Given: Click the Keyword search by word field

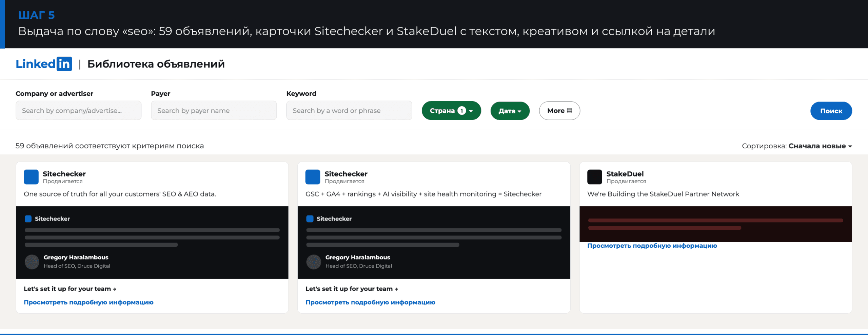Looking at the screenshot, I should [x=349, y=110].
